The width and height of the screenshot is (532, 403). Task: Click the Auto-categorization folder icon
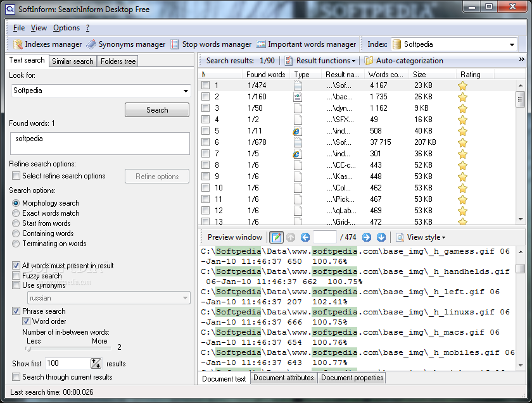[369, 61]
